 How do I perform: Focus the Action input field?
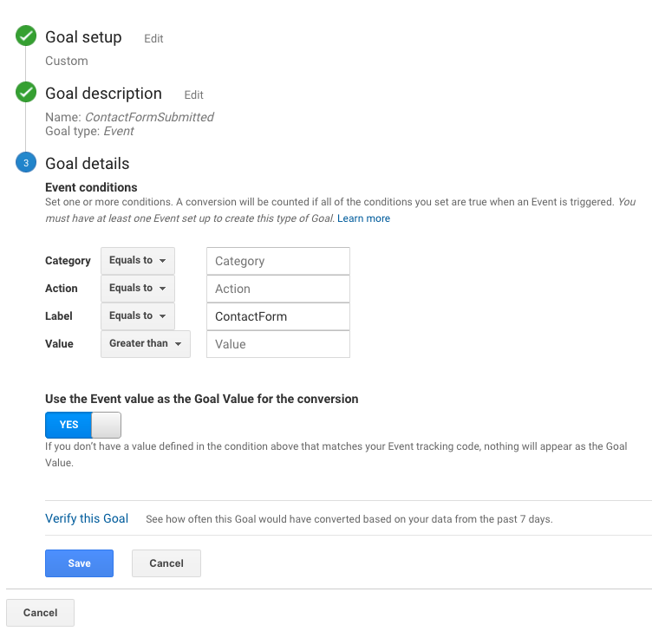tap(278, 289)
